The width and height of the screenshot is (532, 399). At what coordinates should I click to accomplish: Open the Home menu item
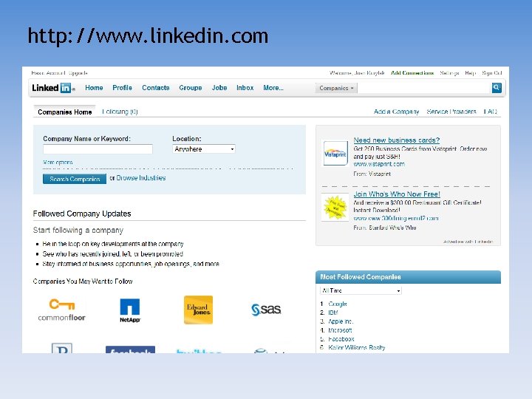click(x=94, y=88)
